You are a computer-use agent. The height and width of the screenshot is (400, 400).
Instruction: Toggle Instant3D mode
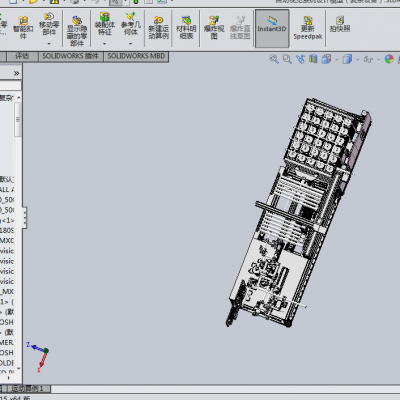272,28
